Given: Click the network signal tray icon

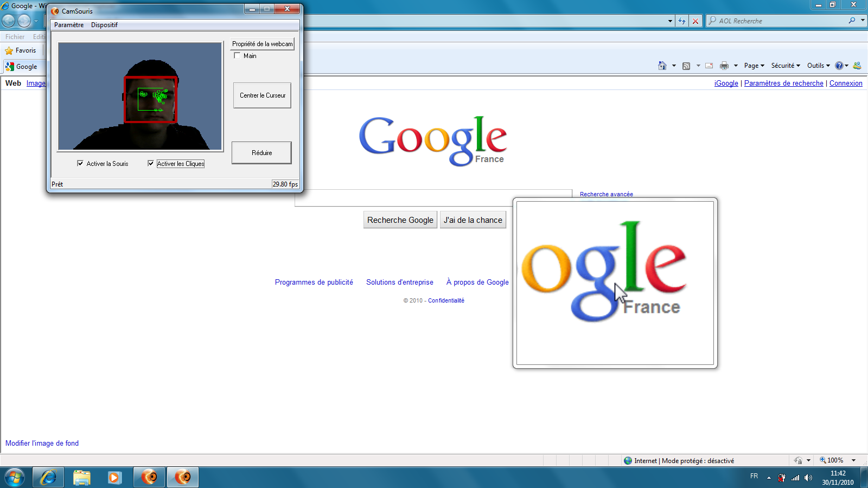Looking at the screenshot, I should (x=795, y=478).
